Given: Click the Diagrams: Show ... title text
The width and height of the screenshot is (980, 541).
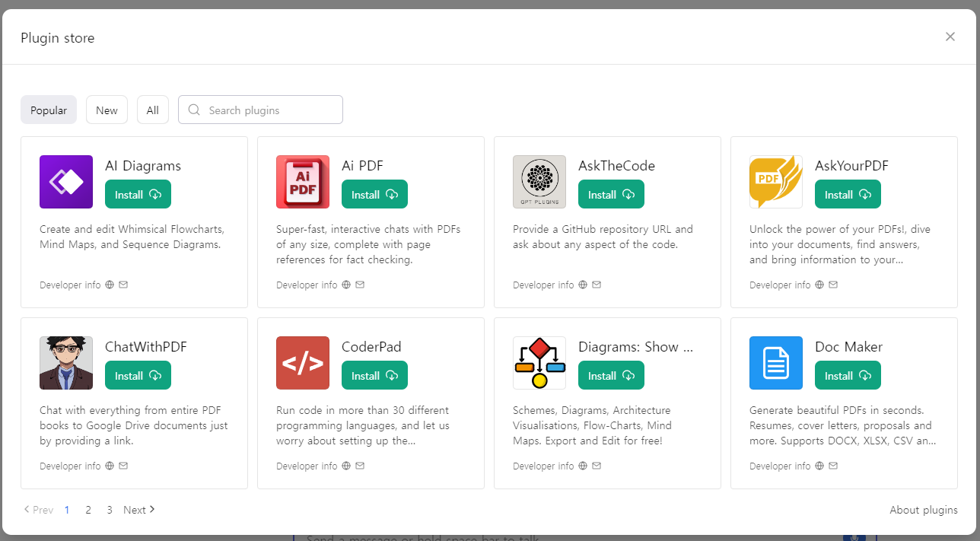Looking at the screenshot, I should tap(635, 347).
